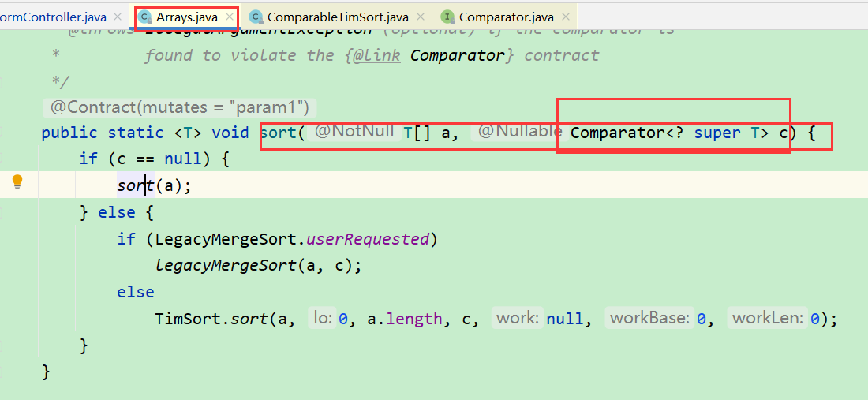This screenshot has width=868, height=400.
Task: Close the ComparableTimSort.java tab
Action: [x=420, y=17]
